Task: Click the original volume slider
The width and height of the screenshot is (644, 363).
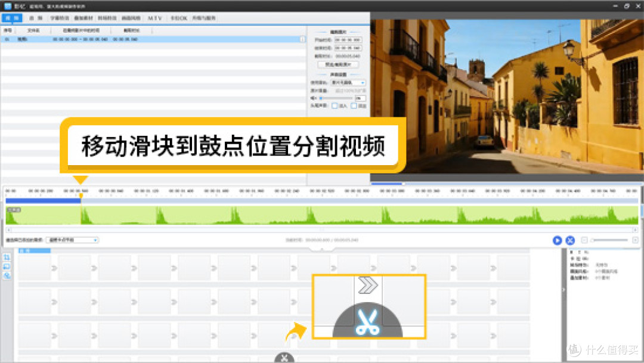Action: [x=336, y=98]
